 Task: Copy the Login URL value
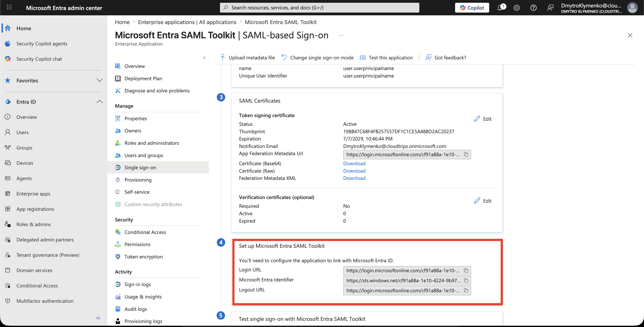click(x=466, y=271)
